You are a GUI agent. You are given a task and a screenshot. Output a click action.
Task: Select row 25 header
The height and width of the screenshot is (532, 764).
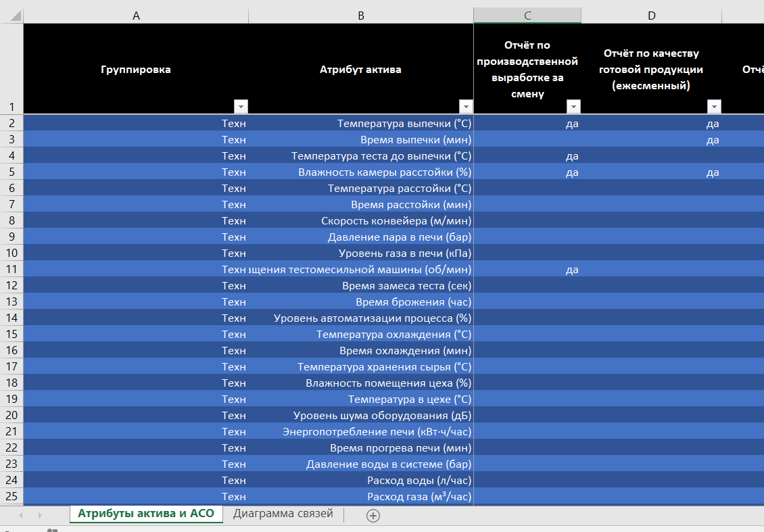tap(11, 496)
